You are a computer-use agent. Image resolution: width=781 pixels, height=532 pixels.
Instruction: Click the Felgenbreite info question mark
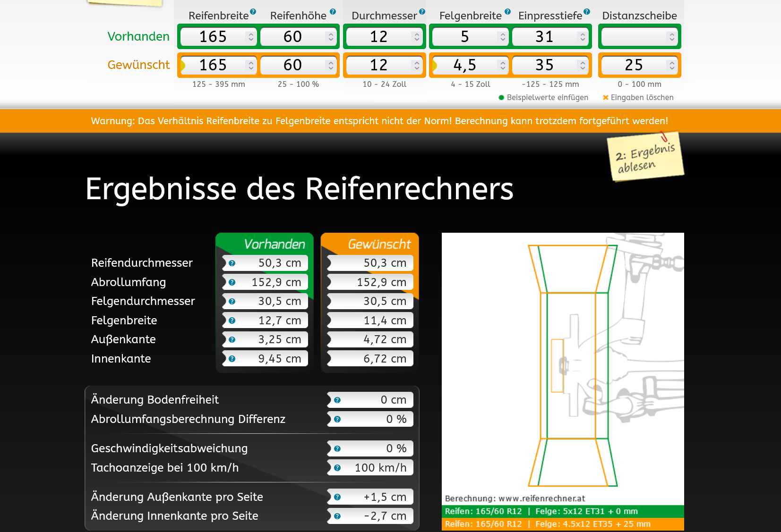pos(507,12)
